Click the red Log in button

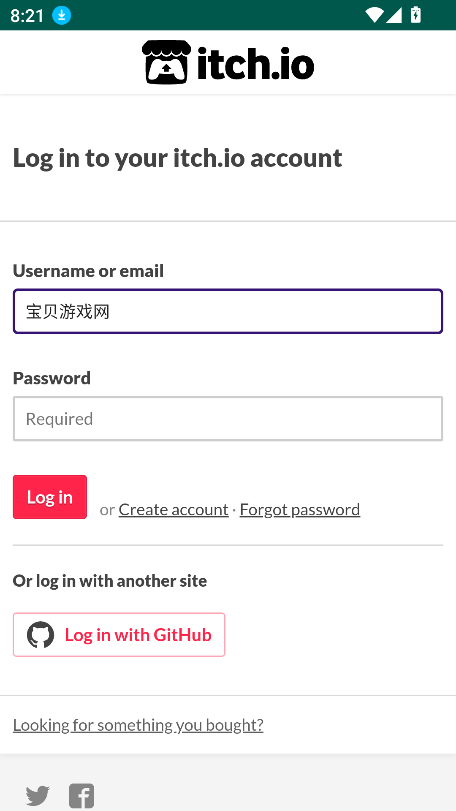(50, 497)
